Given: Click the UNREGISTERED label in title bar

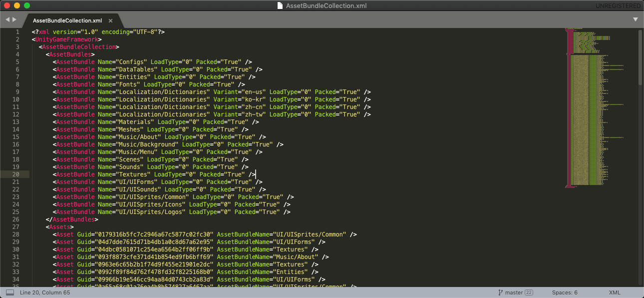Looking at the screenshot, I should (618, 5).
